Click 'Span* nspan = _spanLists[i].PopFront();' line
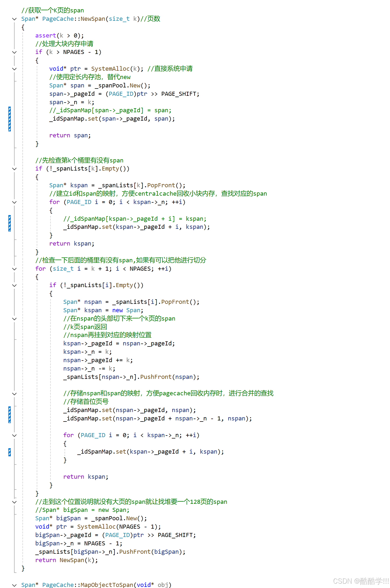The width and height of the screenshot is (390, 588). coord(131,302)
